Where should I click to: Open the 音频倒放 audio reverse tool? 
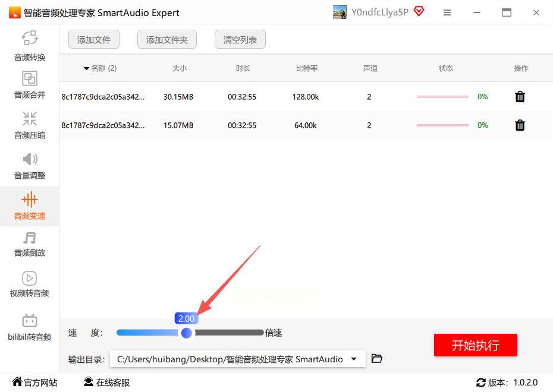point(30,245)
